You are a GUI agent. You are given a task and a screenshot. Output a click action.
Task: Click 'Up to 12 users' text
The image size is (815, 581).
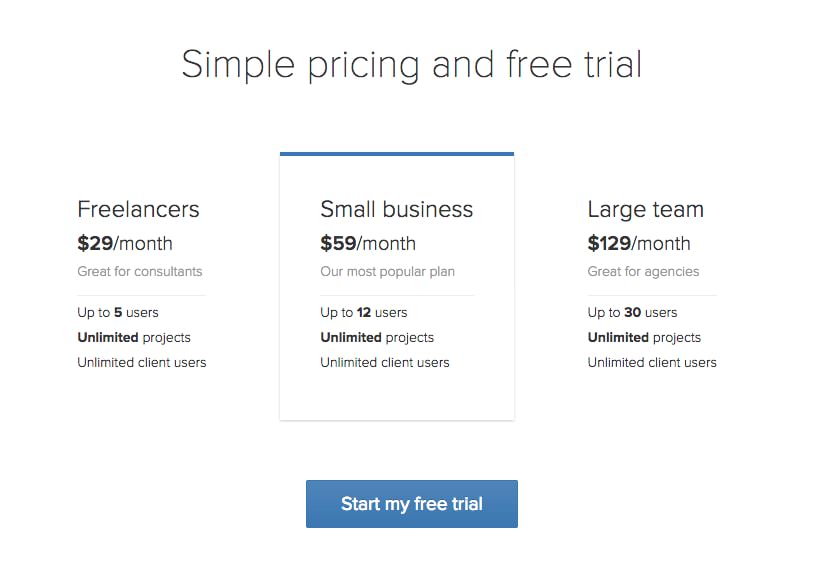(x=364, y=312)
